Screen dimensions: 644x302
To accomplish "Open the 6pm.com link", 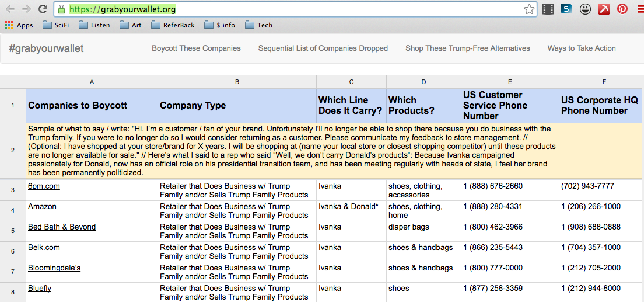I will 44,186.
